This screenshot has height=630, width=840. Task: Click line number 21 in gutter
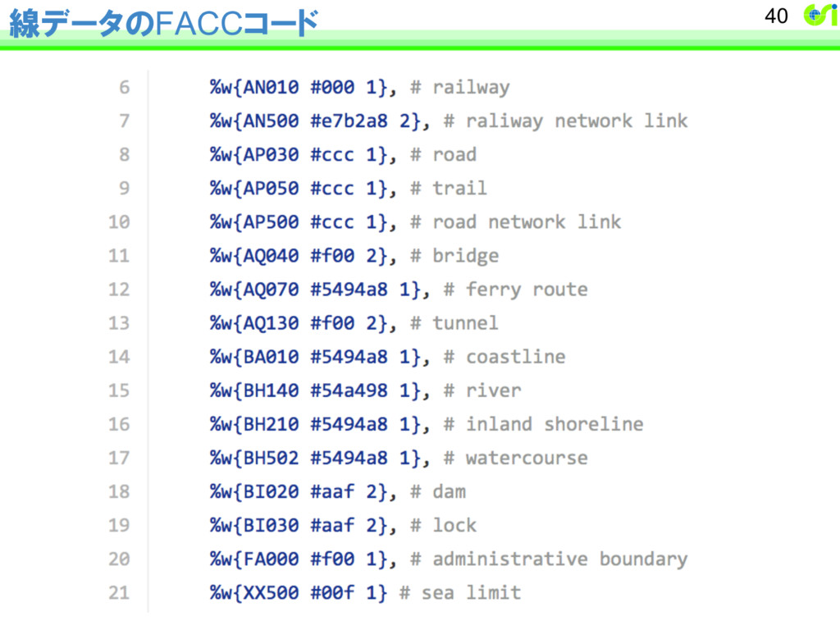[119, 594]
